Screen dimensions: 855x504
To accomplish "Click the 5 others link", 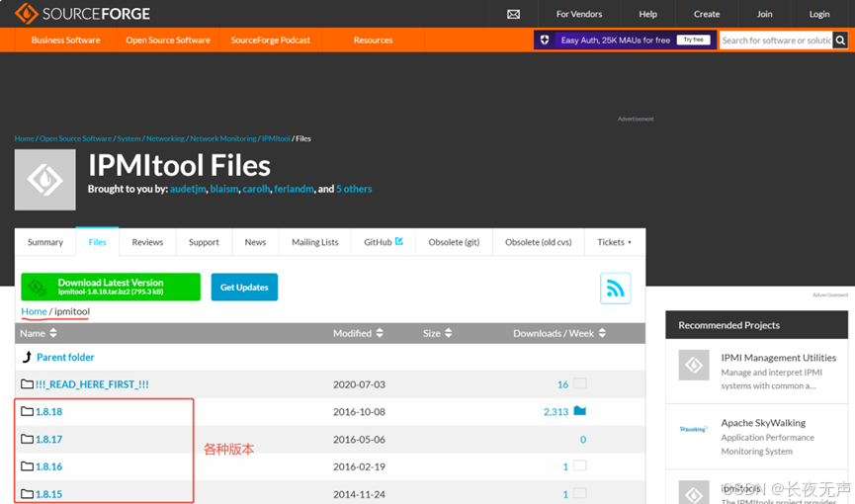I will pos(354,189).
